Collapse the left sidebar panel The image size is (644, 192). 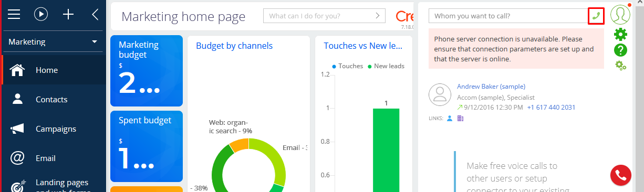coord(95,14)
